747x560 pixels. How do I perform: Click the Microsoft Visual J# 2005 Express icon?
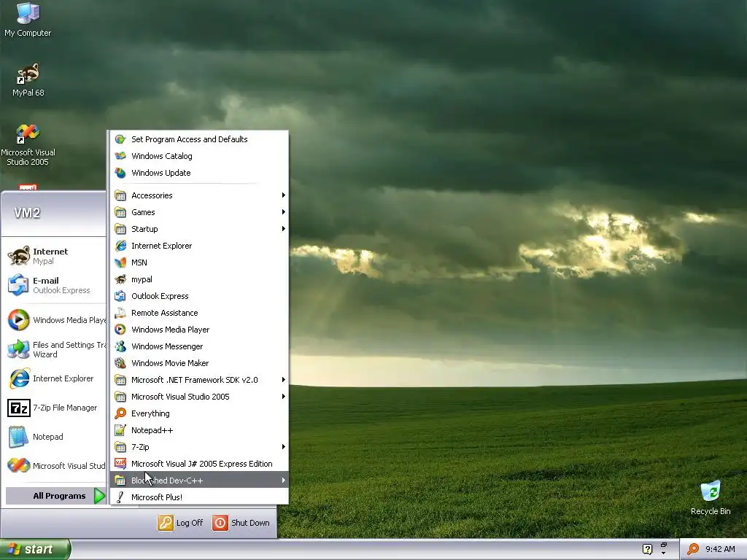click(x=120, y=464)
